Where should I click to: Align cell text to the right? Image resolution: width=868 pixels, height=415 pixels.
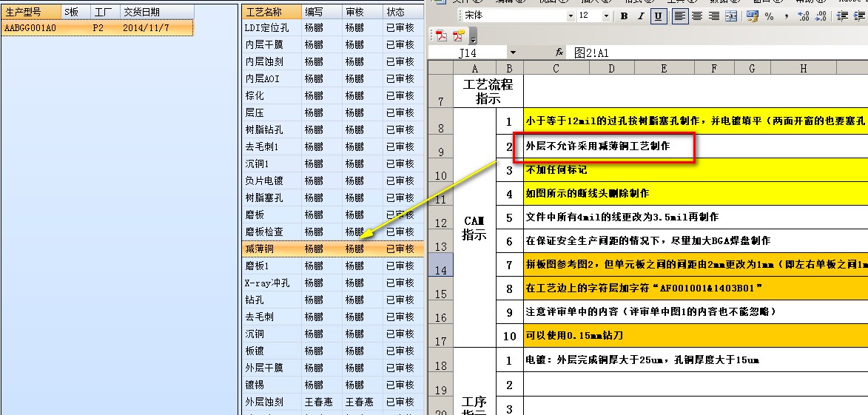(x=714, y=16)
